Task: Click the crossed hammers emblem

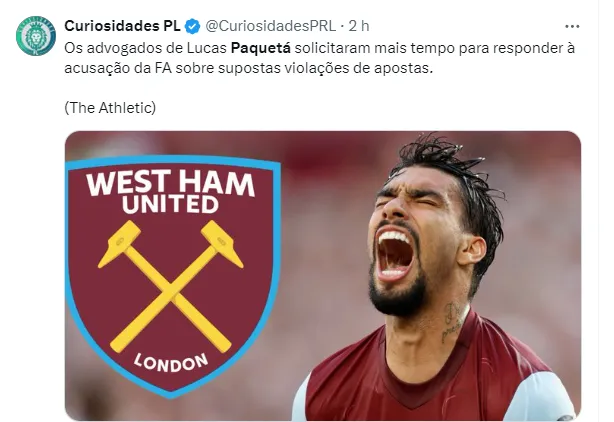Action: click(170, 286)
